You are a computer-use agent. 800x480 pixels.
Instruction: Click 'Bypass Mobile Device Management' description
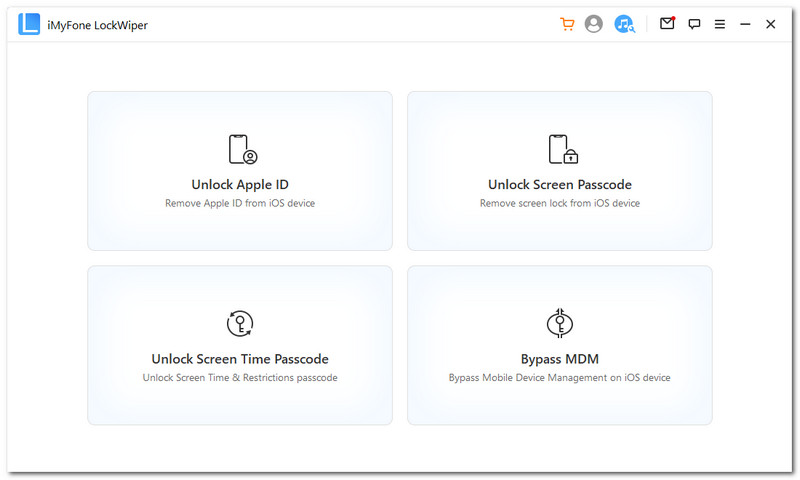coord(560,378)
